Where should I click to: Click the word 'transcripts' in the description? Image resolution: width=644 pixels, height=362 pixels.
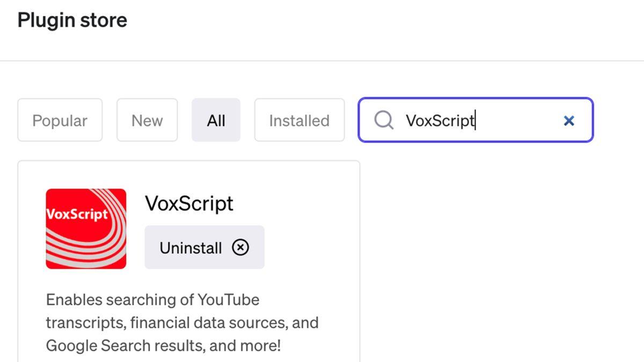pyautogui.click(x=85, y=323)
